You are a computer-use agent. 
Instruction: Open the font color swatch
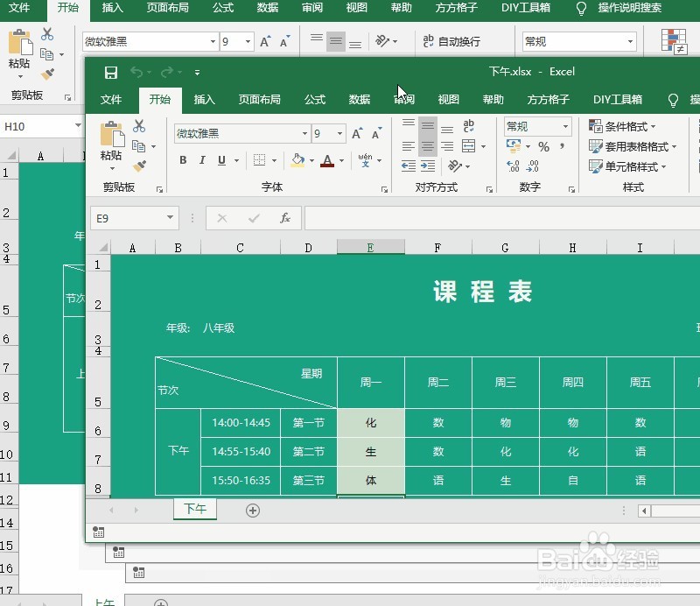tap(327, 159)
